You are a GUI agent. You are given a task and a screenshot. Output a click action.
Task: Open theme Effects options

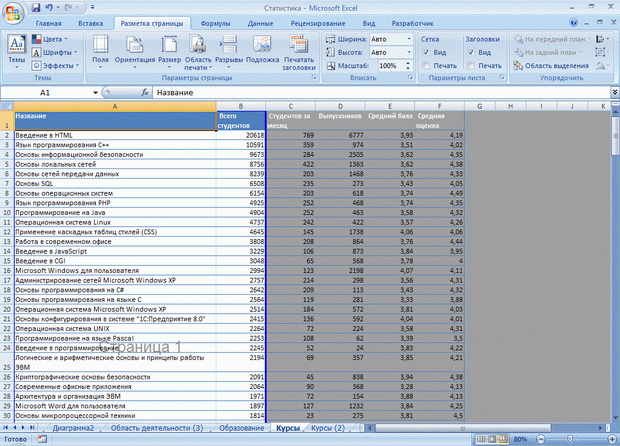[55, 66]
